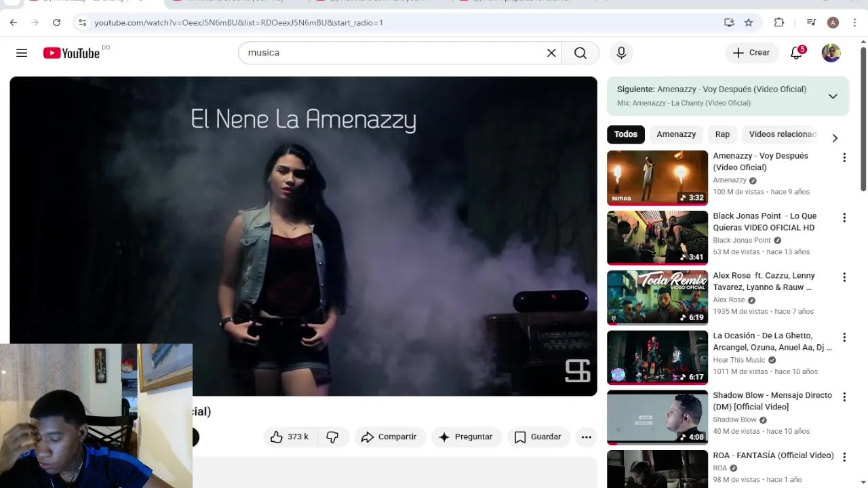Bookmark this page with the star
Viewport: 868px width, 488px height.
coord(749,22)
